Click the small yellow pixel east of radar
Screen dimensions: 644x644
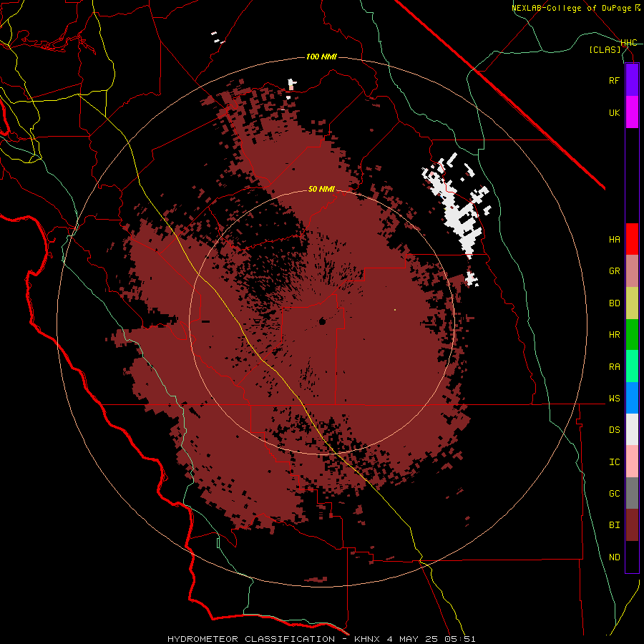pyautogui.click(x=395, y=310)
